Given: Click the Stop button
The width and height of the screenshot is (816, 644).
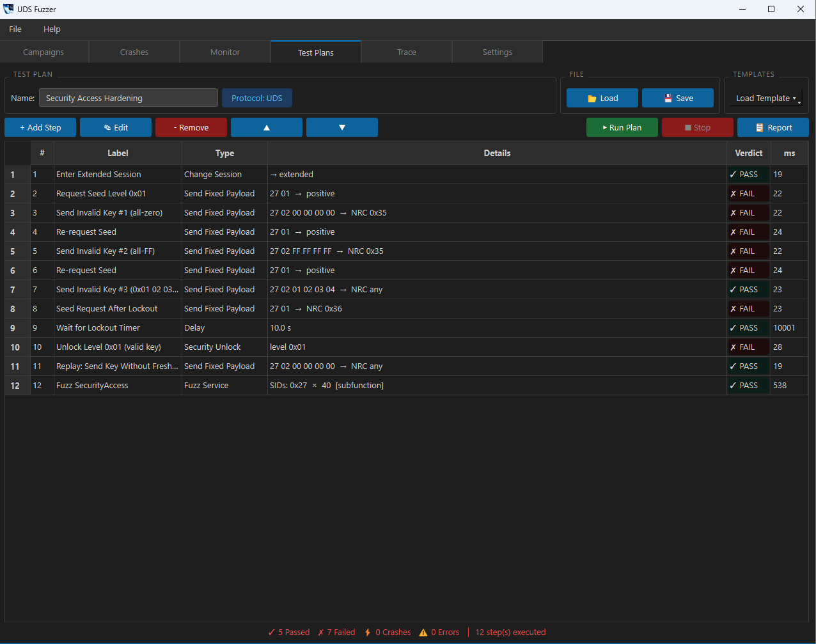Looking at the screenshot, I should (x=698, y=127).
